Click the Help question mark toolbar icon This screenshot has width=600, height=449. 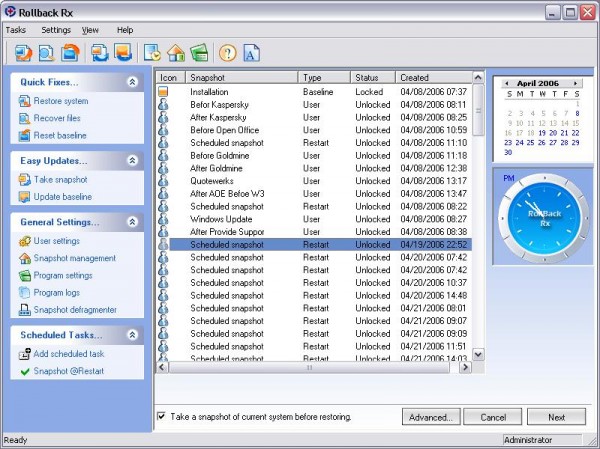tap(227, 53)
